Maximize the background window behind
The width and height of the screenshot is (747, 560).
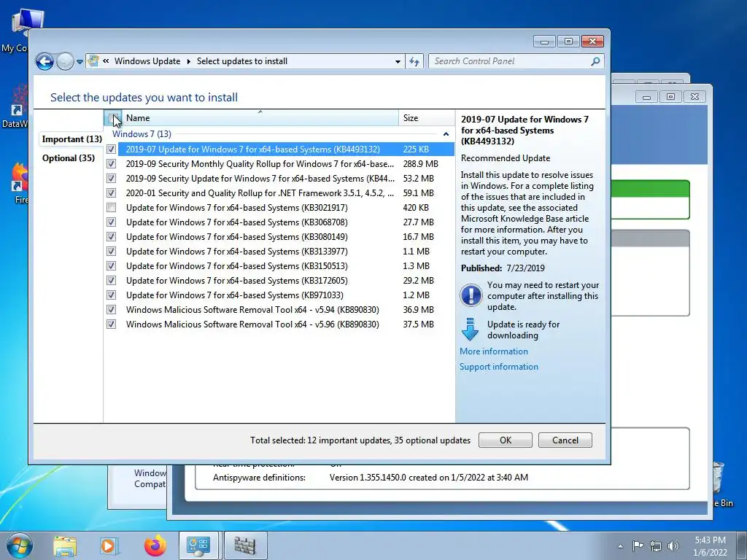670,97
